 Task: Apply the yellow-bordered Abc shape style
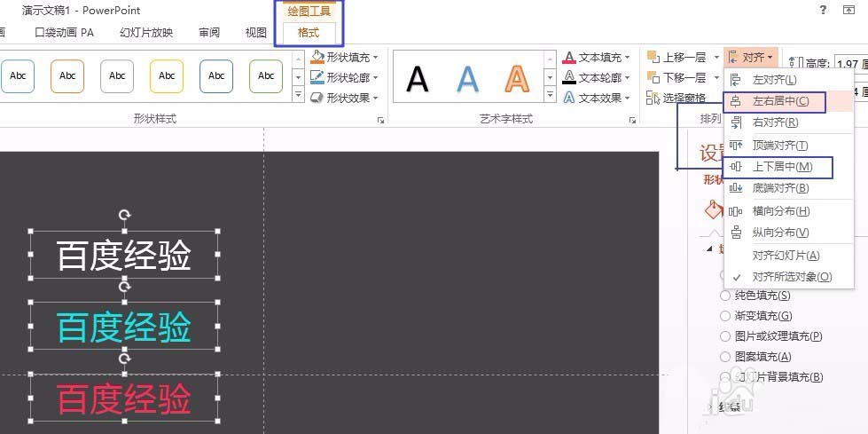tap(167, 76)
